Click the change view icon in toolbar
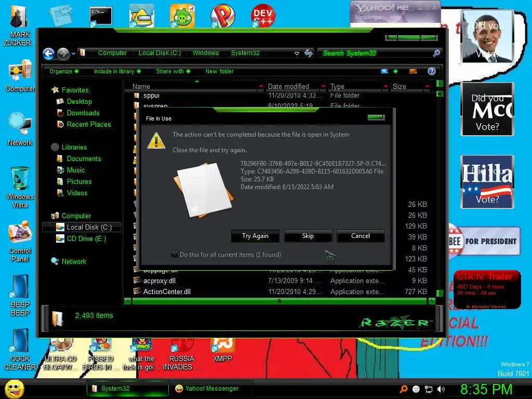The height and width of the screenshot is (399, 532). (384, 71)
